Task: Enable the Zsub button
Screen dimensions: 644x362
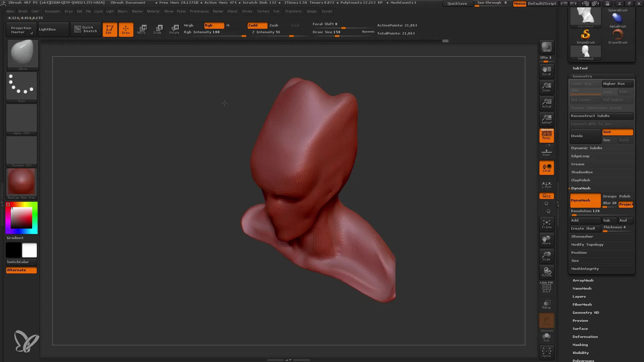Action: pyautogui.click(x=278, y=25)
